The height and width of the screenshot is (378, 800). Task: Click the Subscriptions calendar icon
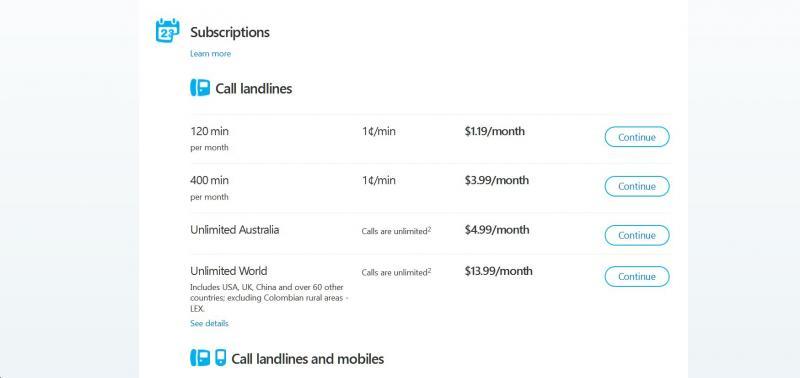pyautogui.click(x=167, y=31)
